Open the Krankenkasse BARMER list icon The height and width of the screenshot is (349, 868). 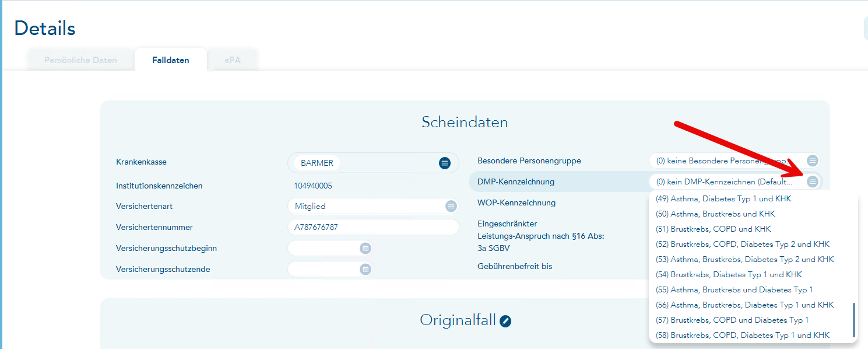(445, 163)
